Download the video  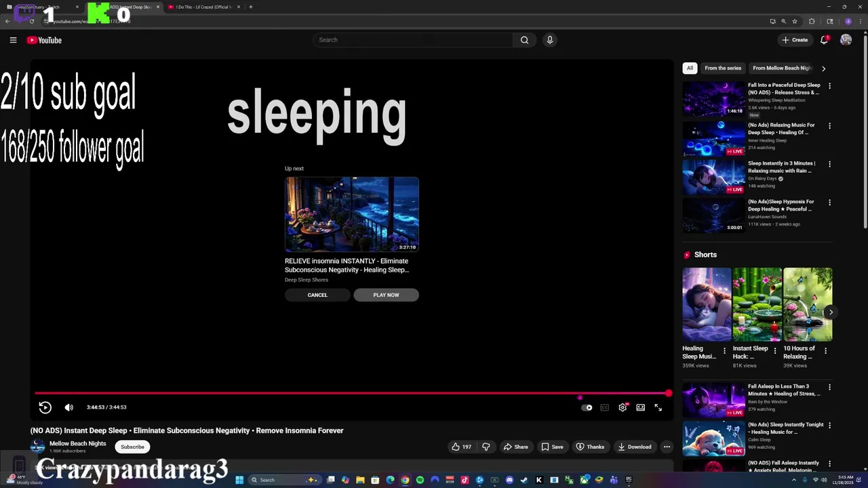point(635,447)
